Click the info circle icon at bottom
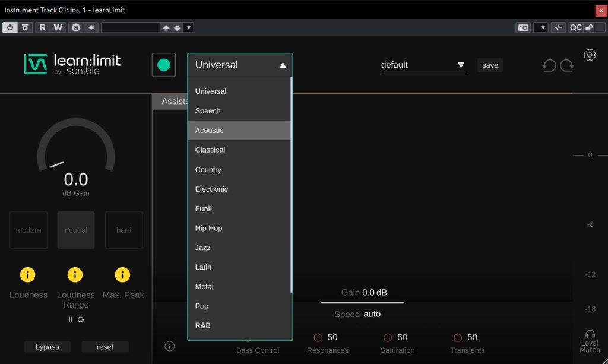Screen dimensions: 608x364 coord(169,346)
